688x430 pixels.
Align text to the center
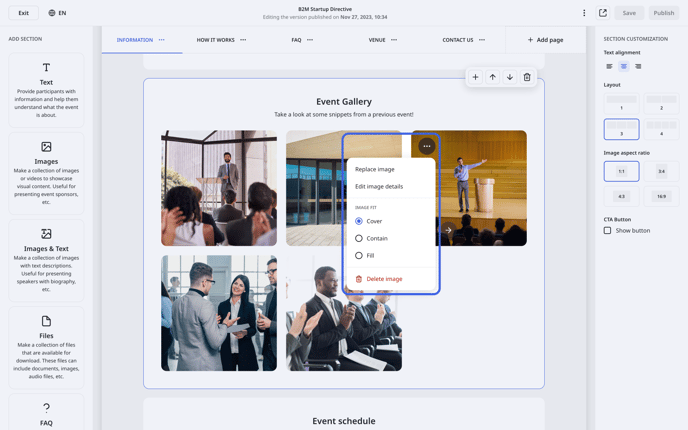(x=624, y=67)
